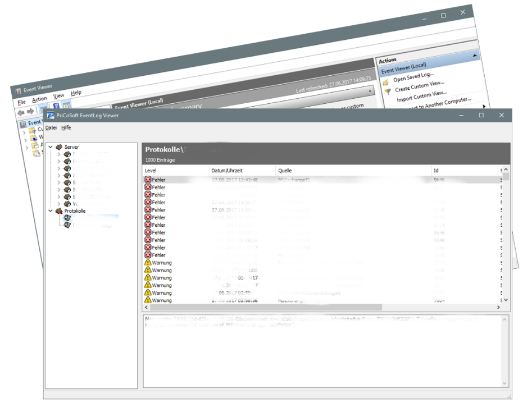Click Event Viewer title bar icon
Viewport: 532px width, 403px height.
pos(19,90)
